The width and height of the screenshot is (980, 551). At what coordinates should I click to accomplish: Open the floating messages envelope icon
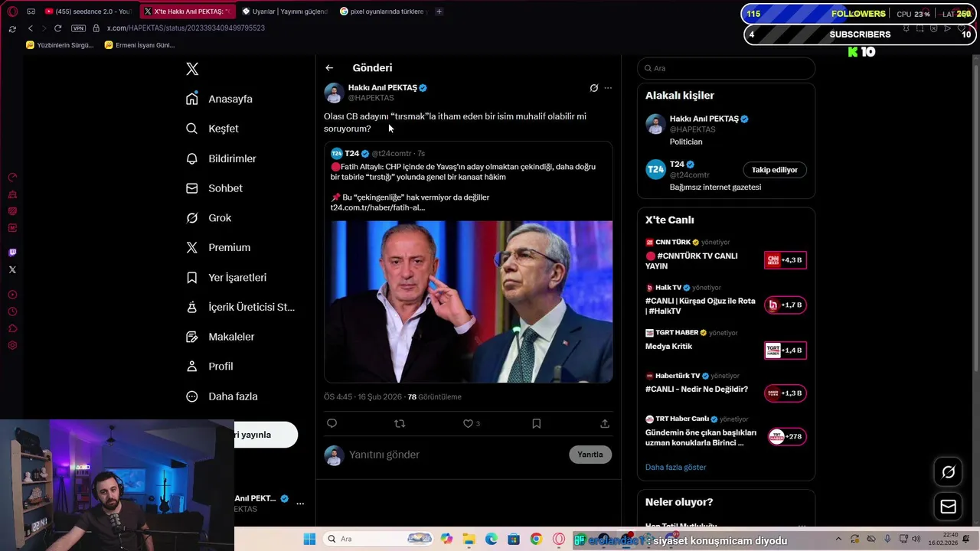(x=948, y=507)
